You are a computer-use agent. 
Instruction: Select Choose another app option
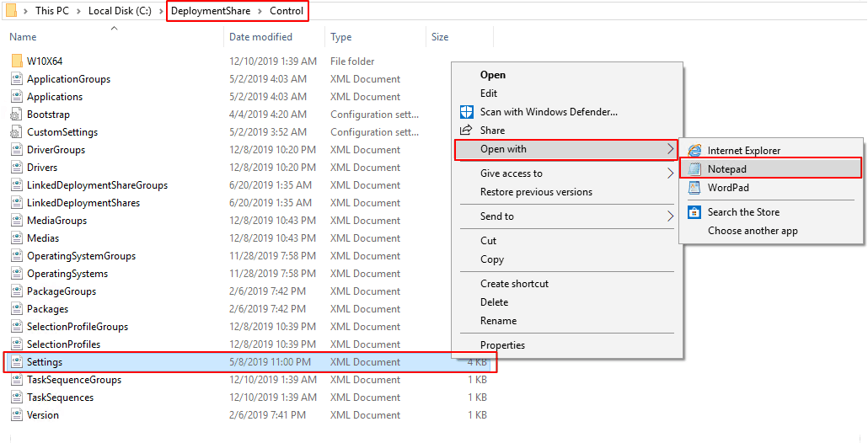tap(753, 231)
